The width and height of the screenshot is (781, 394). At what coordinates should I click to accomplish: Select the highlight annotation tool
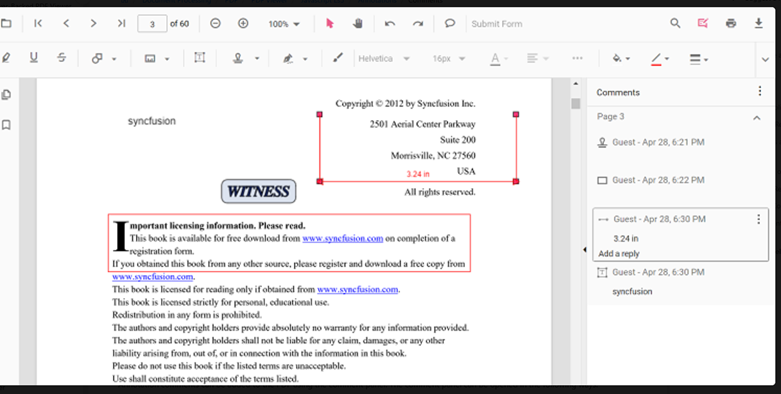click(x=5, y=58)
